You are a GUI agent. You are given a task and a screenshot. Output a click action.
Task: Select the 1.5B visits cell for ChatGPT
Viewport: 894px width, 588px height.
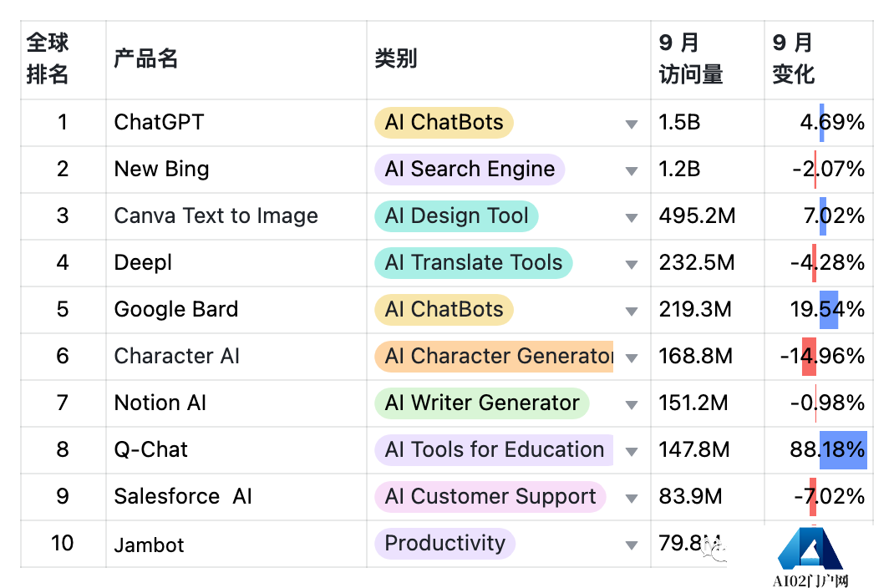tap(679, 122)
